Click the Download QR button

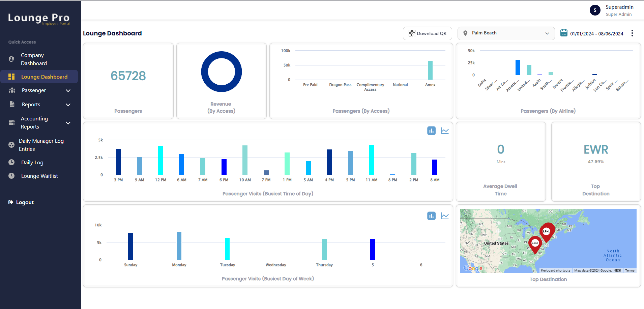pyautogui.click(x=427, y=33)
